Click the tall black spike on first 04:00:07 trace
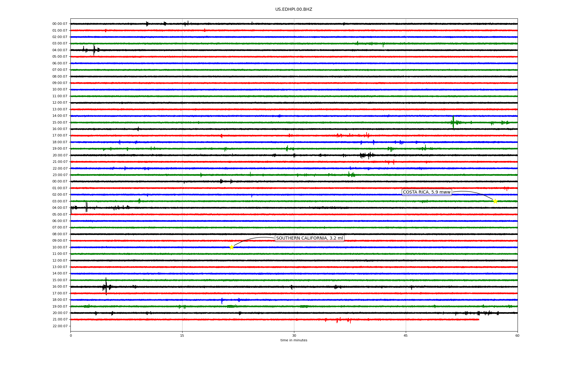This screenshot has width=588, height=368. tap(94, 50)
